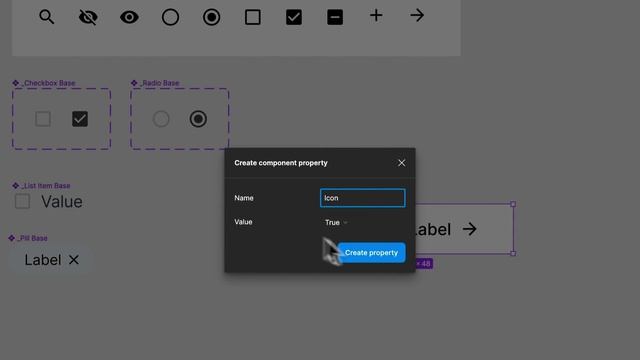
Task: Select the checked checkbox icon in the top row
Action: point(294,17)
